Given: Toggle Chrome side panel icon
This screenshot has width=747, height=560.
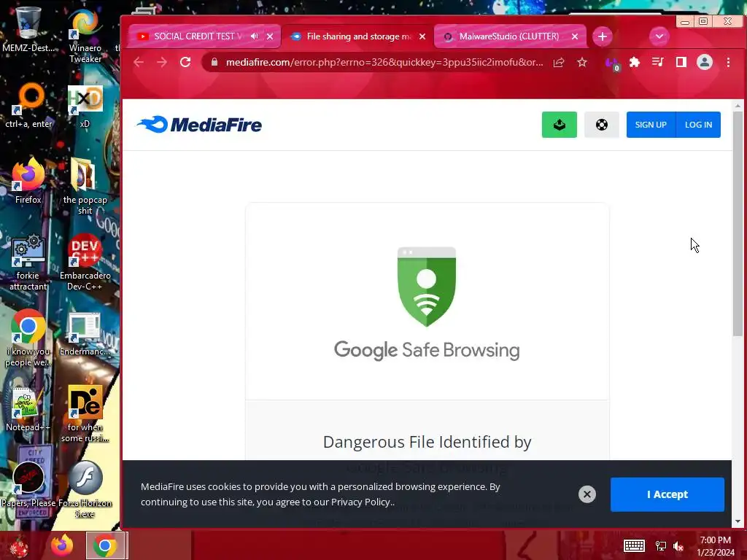Looking at the screenshot, I should pos(681,62).
